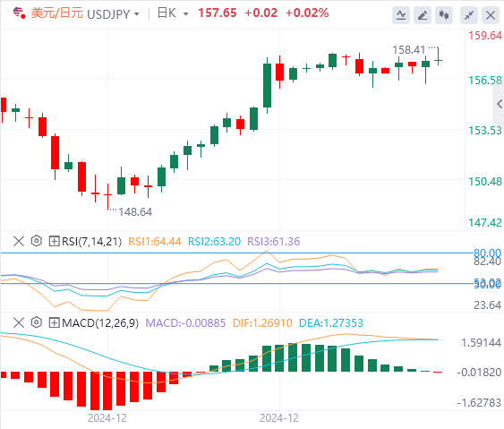The width and height of the screenshot is (504, 429).
Task: Toggle the RSI panel plus box
Action: [x=54, y=241]
